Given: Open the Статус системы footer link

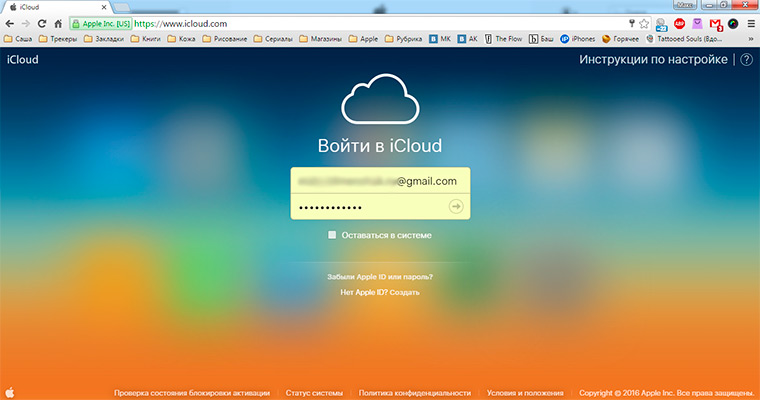Looking at the screenshot, I should tap(314, 393).
